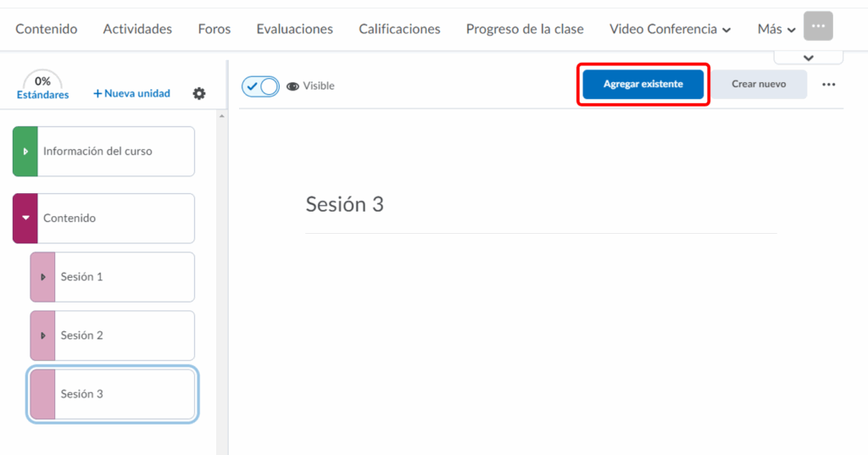Image resolution: width=868 pixels, height=455 pixels.
Task: Click the Crear nuevo button
Action: click(759, 84)
